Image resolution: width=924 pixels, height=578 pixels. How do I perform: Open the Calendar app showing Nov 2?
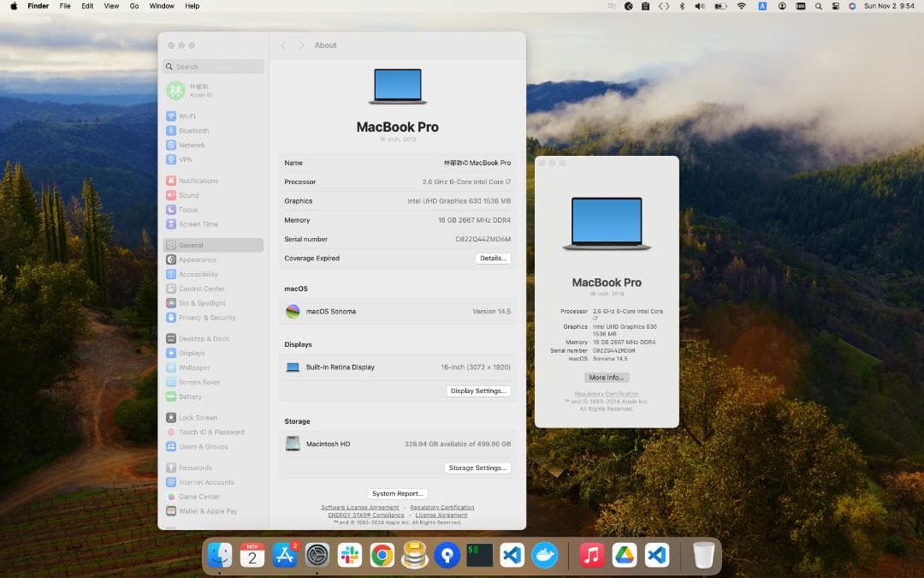click(x=252, y=555)
